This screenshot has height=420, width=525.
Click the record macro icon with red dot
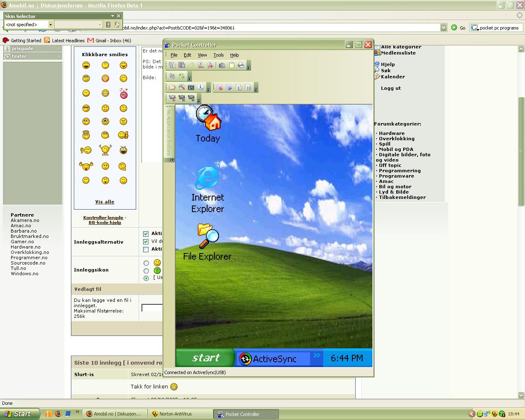[220, 87]
